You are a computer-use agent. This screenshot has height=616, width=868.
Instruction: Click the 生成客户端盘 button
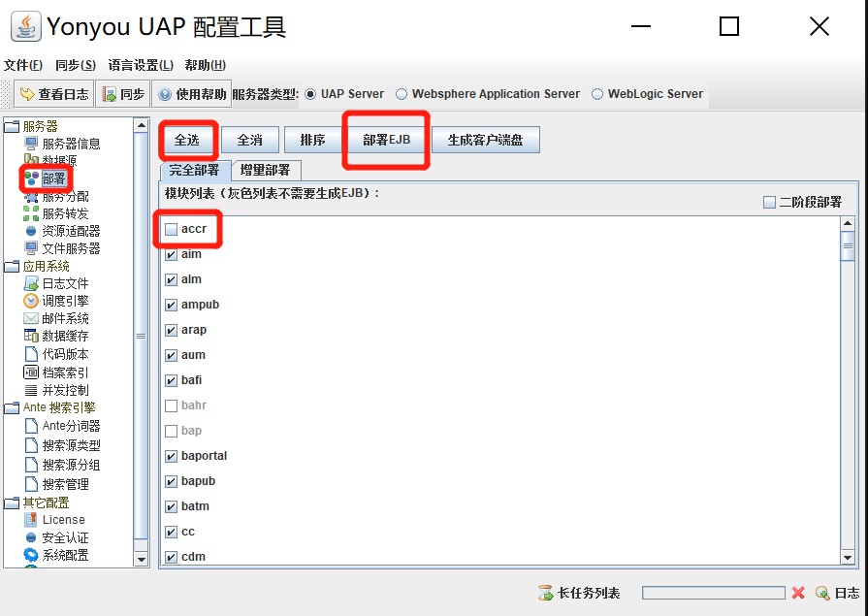point(486,140)
